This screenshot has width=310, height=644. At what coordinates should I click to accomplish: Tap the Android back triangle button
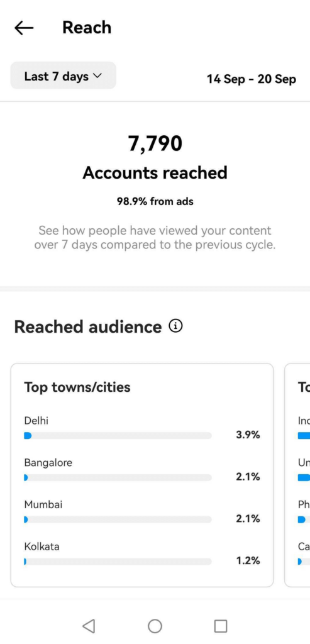[x=89, y=626]
